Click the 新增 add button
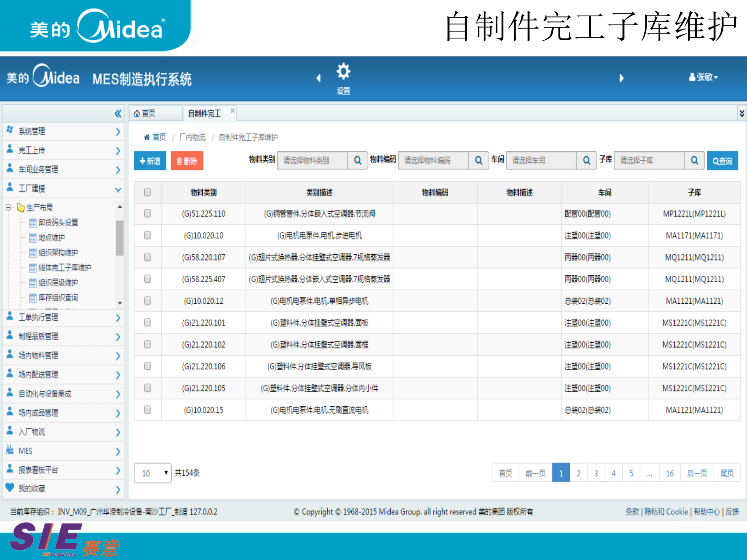The width and height of the screenshot is (747, 560). pyautogui.click(x=150, y=160)
